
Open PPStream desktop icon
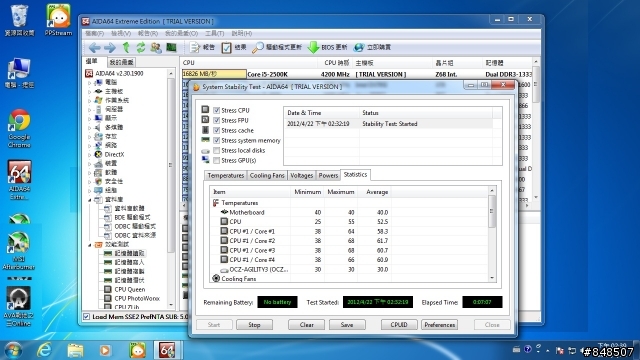(x=58, y=20)
